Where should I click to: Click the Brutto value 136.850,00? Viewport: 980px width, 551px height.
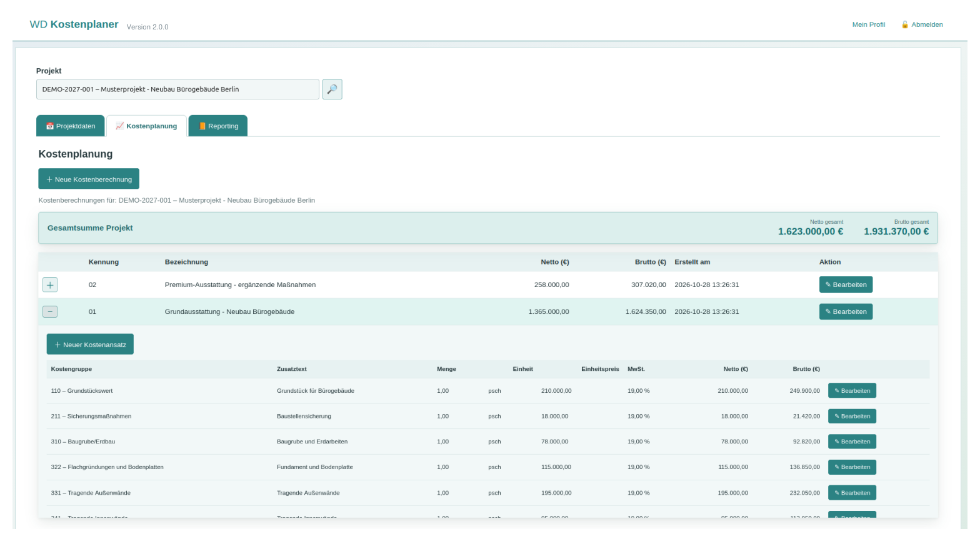pyautogui.click(x=804, y=467)
